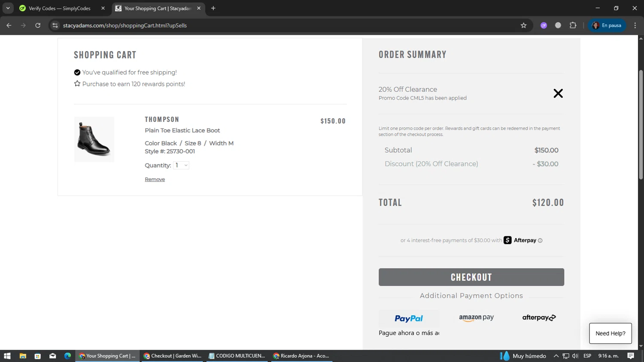Click the ESP language indicator
Image resolution: width=644 pixels, height=362 pixels.
click(x=587, y=356)
